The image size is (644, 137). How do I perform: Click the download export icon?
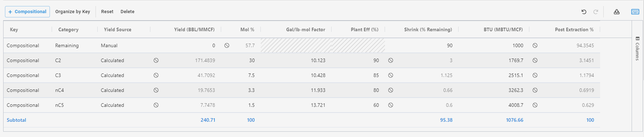tap(617, 12)
